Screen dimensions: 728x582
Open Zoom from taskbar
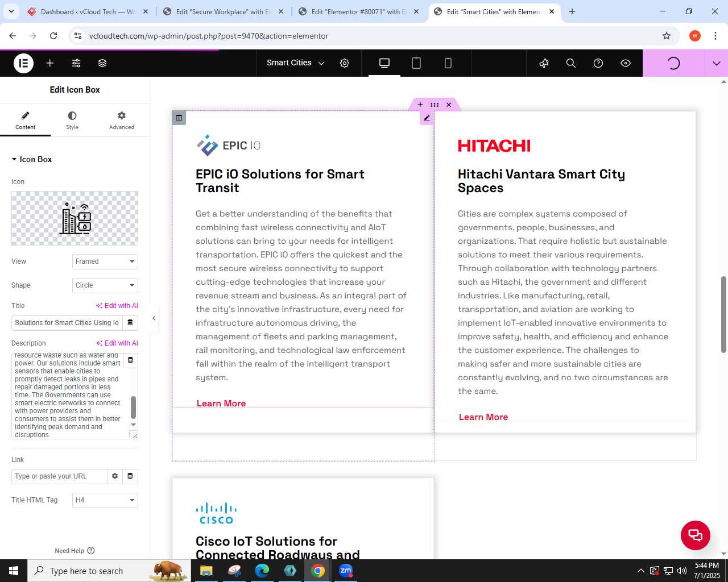[x=346, y=571]
